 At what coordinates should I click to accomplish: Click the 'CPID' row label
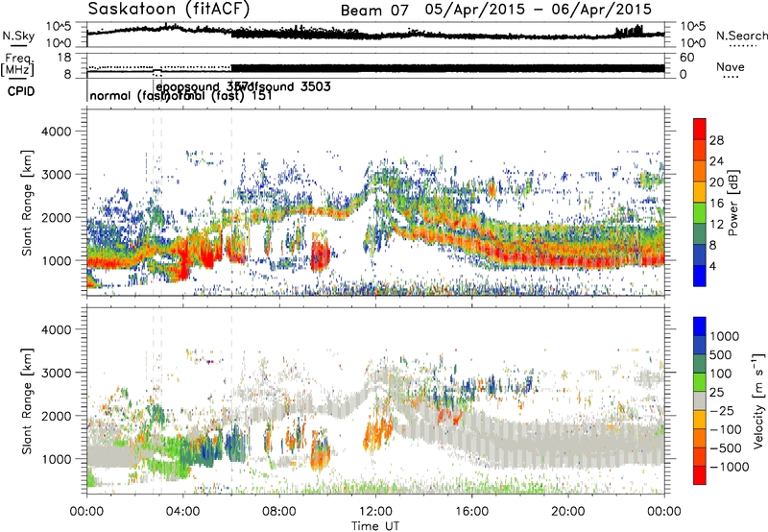tap(21, 91)
